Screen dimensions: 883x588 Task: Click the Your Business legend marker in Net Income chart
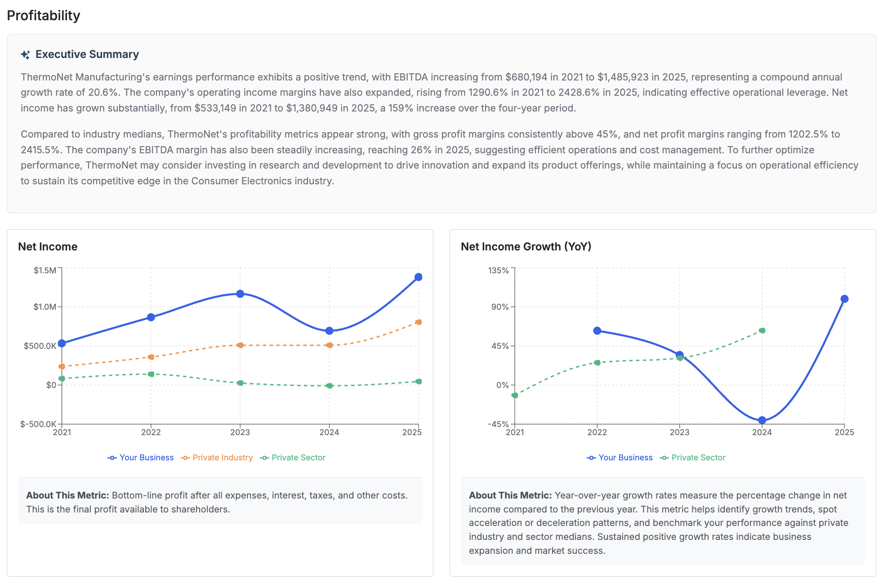pyautogui.click(x=112, y=457)
